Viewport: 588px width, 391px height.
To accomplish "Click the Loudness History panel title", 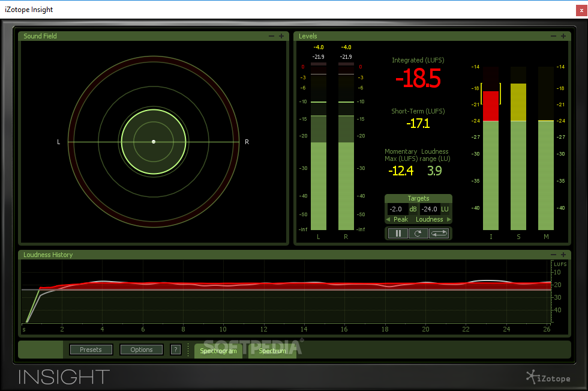I will pyautogui.click(x=48, y=255).
